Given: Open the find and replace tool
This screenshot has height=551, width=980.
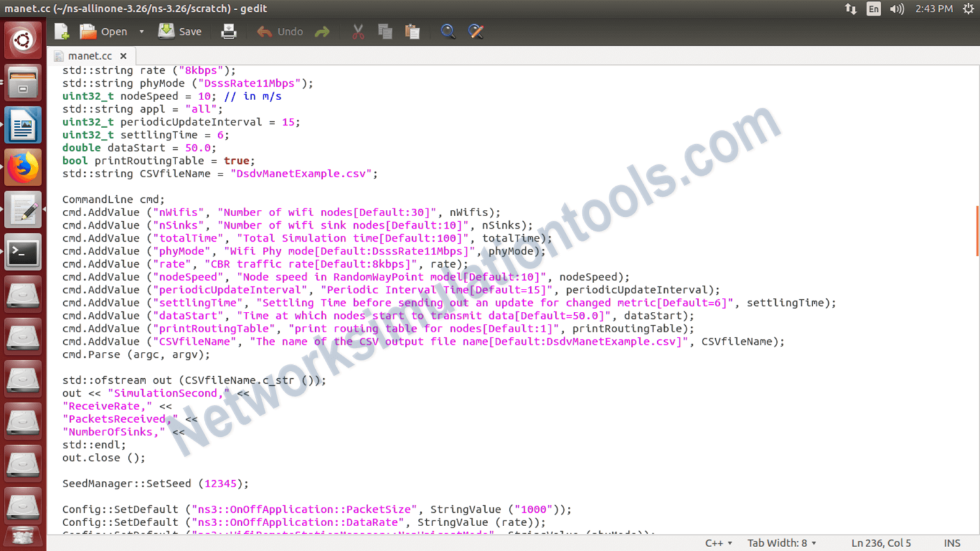Looking at the screenshot, I should 476,31.
